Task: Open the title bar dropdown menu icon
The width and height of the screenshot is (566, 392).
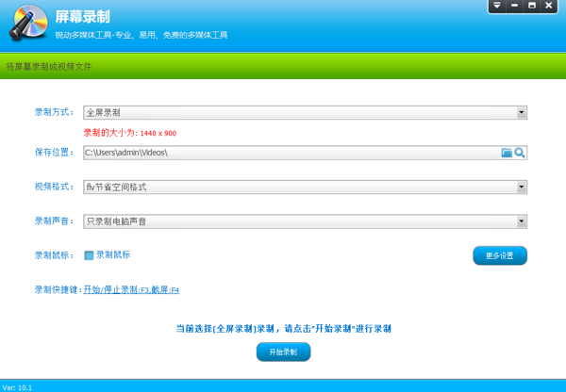Action: pyautogui.click(x=497, y=6)
